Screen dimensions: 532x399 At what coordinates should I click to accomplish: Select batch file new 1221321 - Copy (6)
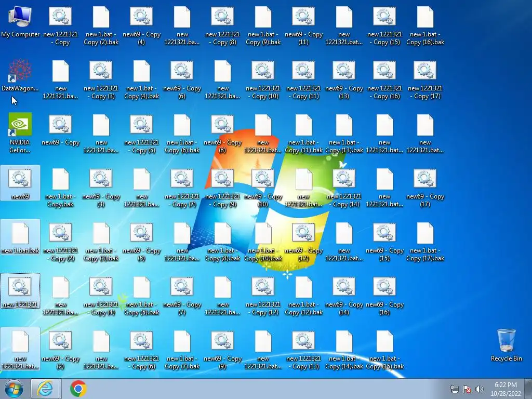click(141, 350)
